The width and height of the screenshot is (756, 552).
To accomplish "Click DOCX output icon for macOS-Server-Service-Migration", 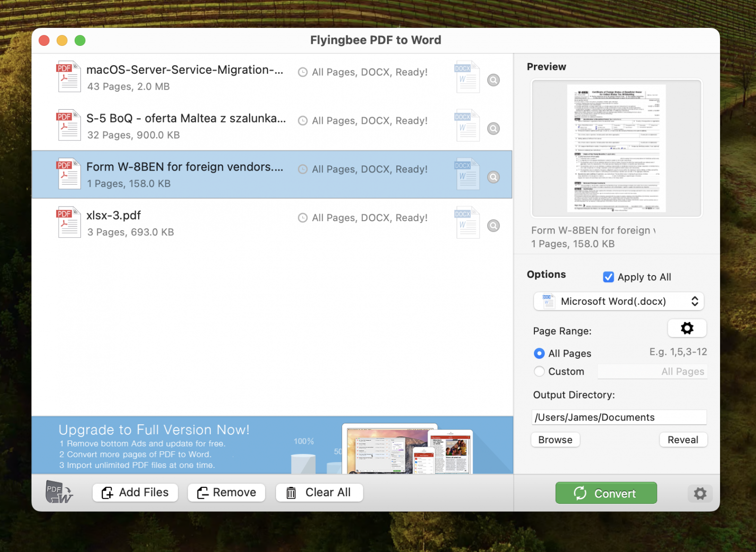I will (x=467, y=77).
